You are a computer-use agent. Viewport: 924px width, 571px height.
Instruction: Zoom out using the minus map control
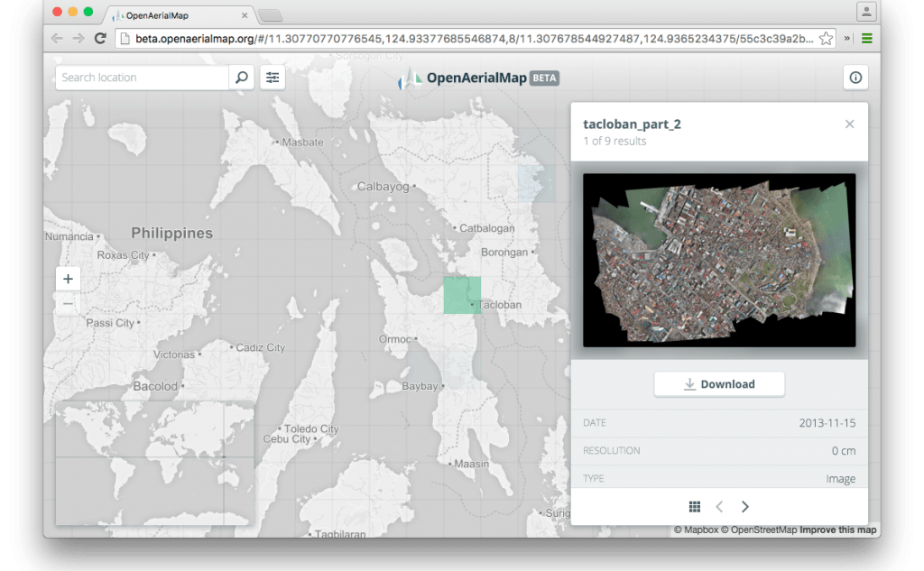click(x=68, y=304)
